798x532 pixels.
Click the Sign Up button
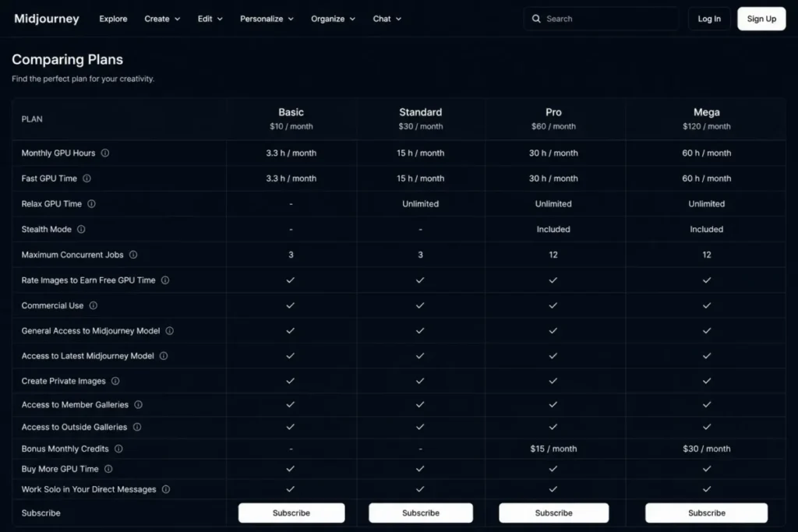coord(761,19)
